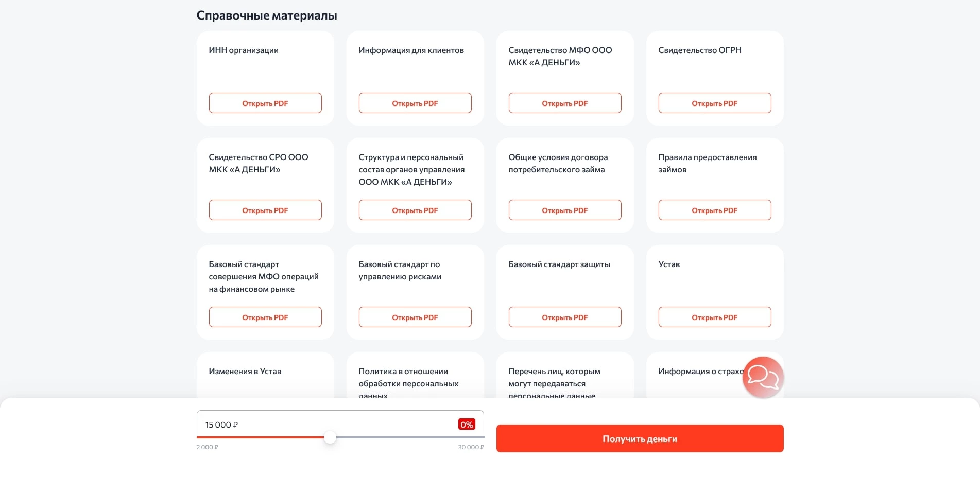Open PDF Свидетельство МФО ООО МКК «А ДЕНЬГИ»

tap(564, 103)
